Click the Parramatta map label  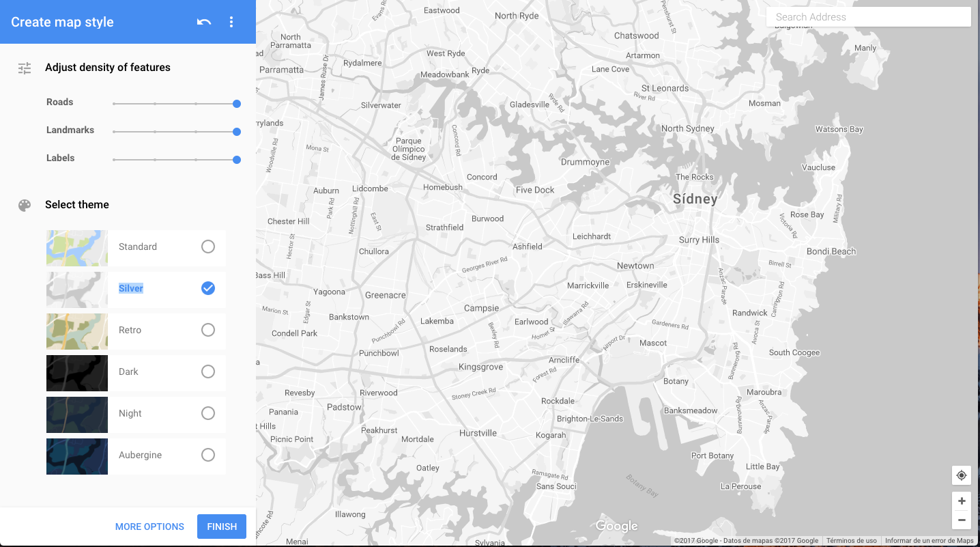(281, 70)
